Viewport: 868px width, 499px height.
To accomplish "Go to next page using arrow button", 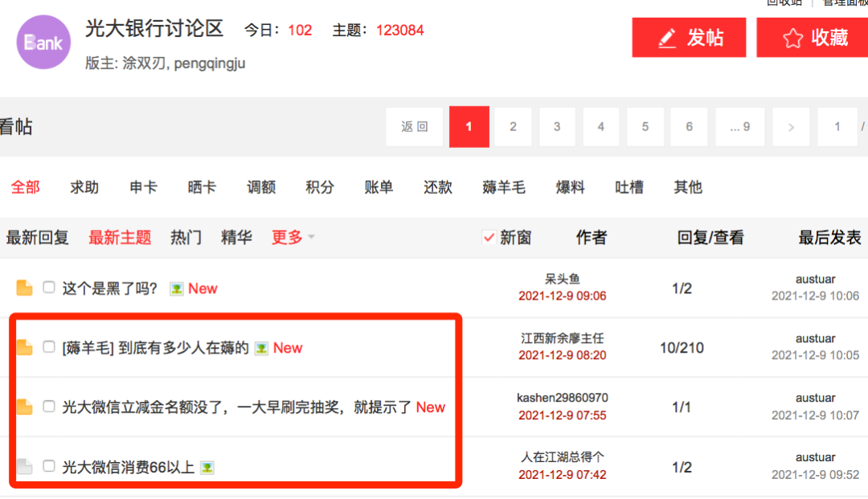I will tap(791, 127).
